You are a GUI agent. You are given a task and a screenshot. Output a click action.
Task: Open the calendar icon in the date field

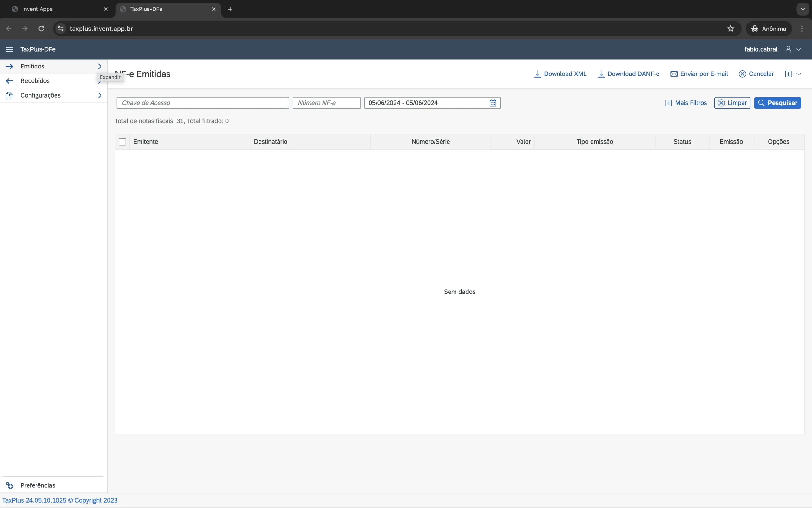pyautogui.click(x=492, y=103)
